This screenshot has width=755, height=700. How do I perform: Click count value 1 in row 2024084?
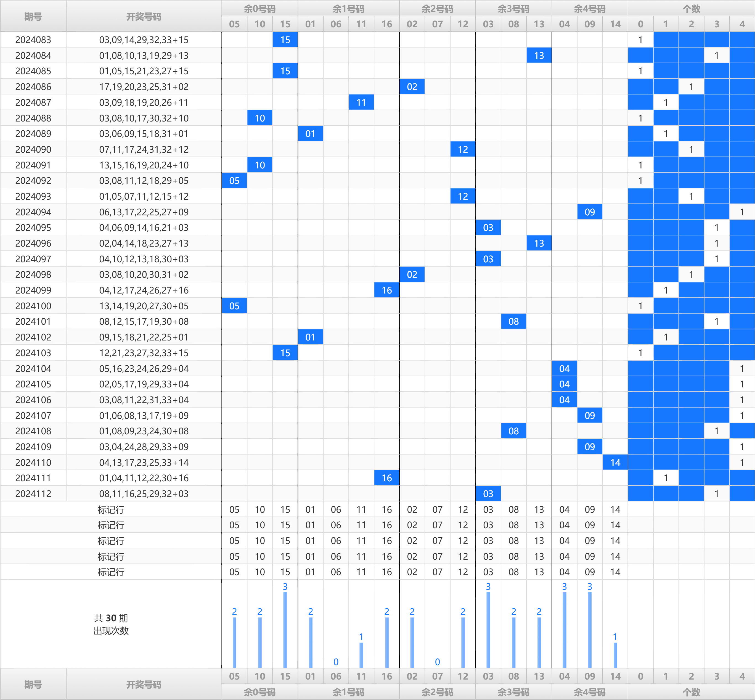pyautogui.click(x=717, y=56)
